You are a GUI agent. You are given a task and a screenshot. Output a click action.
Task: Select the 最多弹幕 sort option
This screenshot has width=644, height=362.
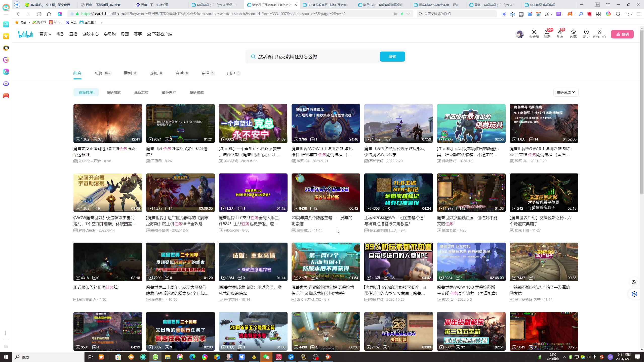(x=169, y=92)
